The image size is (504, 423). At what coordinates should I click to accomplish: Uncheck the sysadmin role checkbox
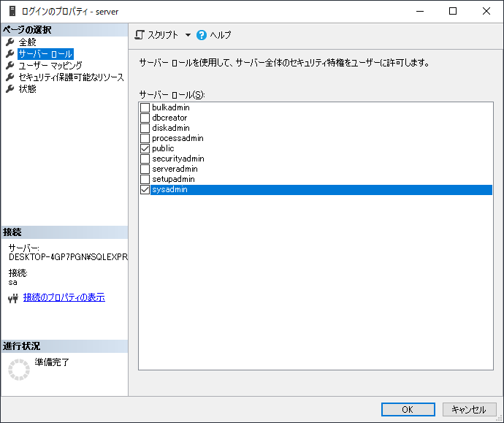click(x=145, y=190)
